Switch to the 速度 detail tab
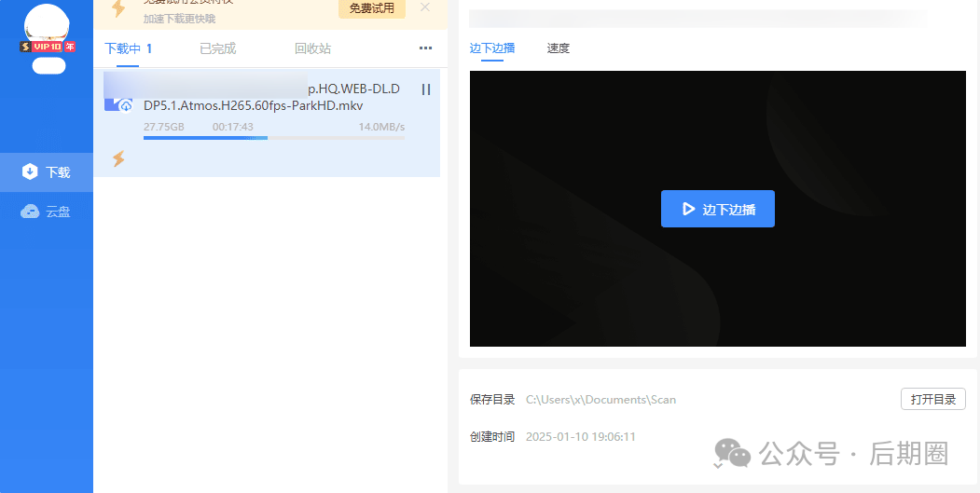The height and width of the screenshot is (493, 980). (559, 48)
